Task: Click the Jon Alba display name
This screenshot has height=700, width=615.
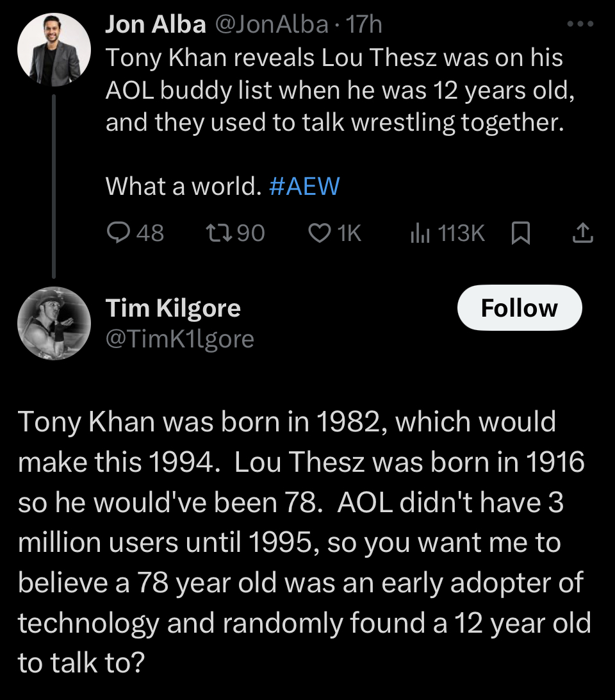Action: click(156, 25)
